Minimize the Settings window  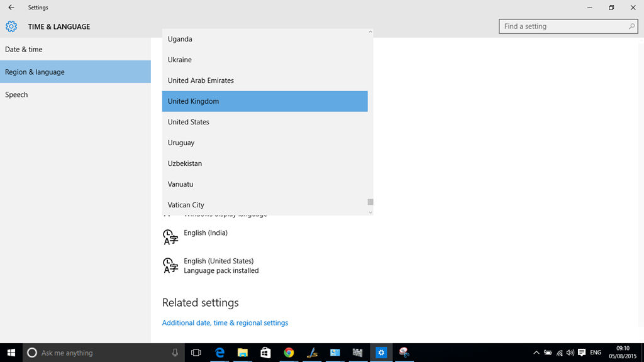(590, 8)
